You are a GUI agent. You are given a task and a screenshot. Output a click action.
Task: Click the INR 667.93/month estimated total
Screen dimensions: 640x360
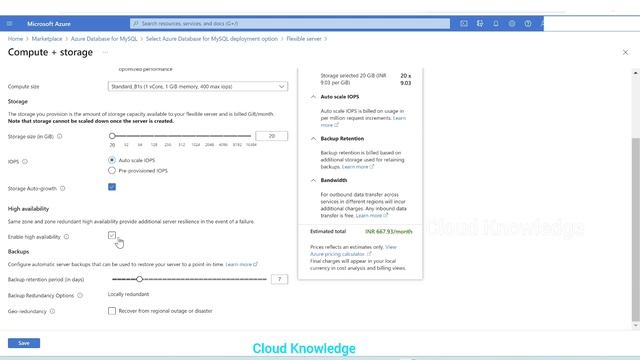(389, 231)
